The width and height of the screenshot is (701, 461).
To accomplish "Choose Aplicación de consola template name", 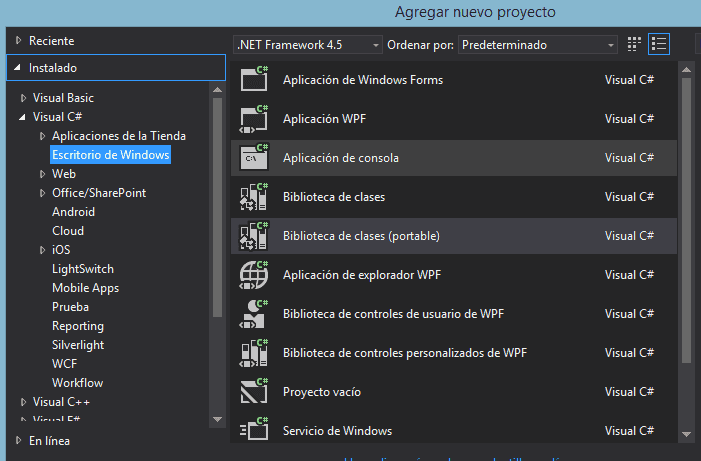I will click(341, 158).
